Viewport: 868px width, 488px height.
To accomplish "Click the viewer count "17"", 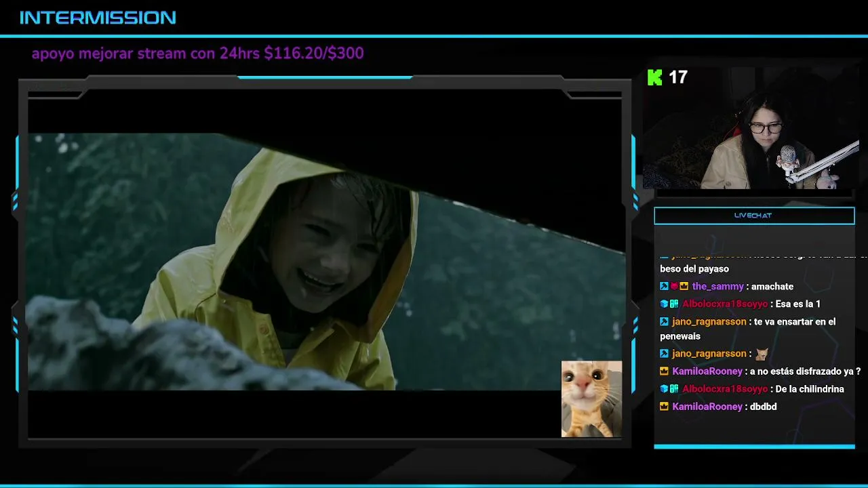I will click(x=678, y=77).
